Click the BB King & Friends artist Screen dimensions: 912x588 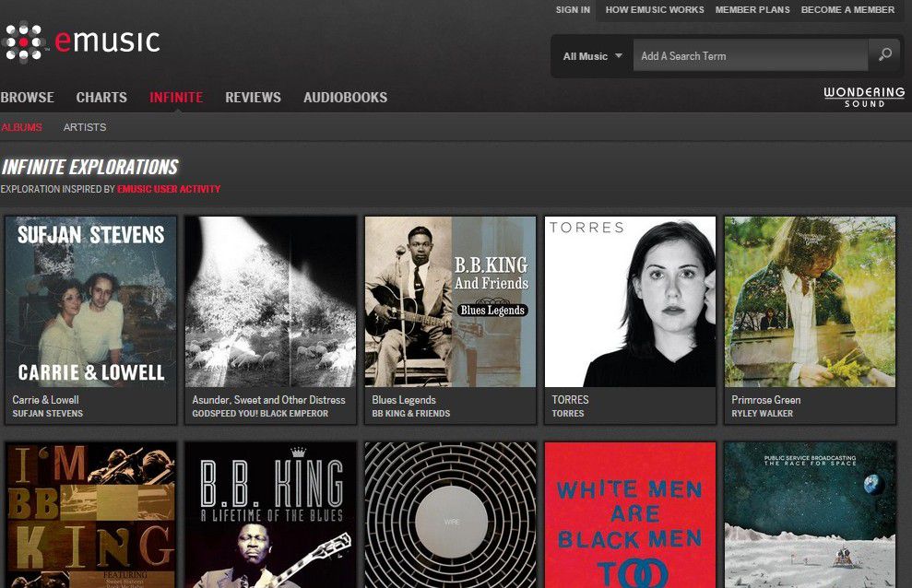click(410, 413)
